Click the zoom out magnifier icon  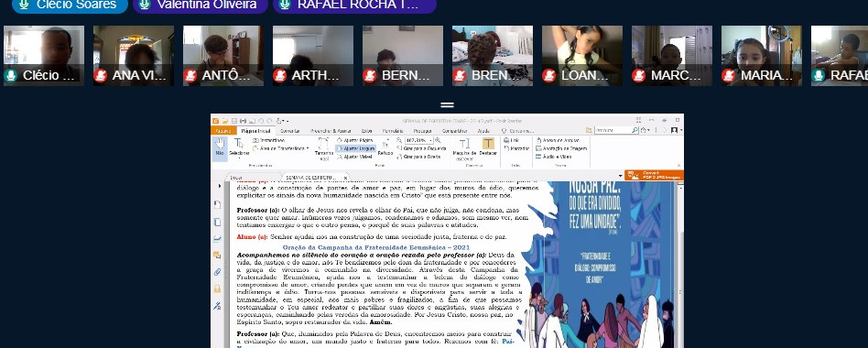[x=400, y=140]
